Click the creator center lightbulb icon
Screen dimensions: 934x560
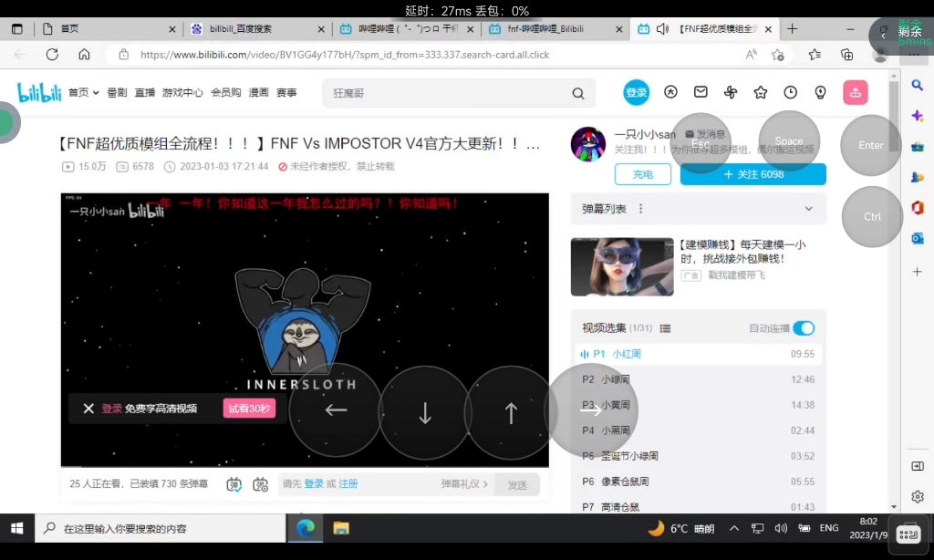pyautogui.click(x=820, y=92)
